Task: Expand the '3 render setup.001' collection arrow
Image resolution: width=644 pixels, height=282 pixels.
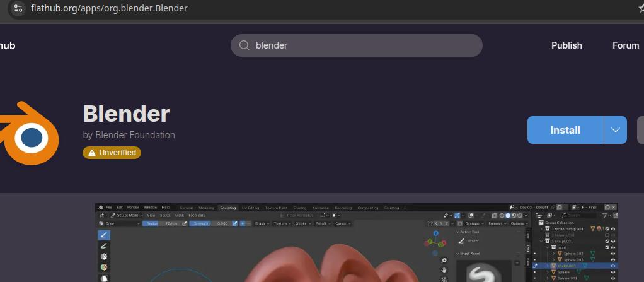Action: pyautogui.click(x=542, y=229)
